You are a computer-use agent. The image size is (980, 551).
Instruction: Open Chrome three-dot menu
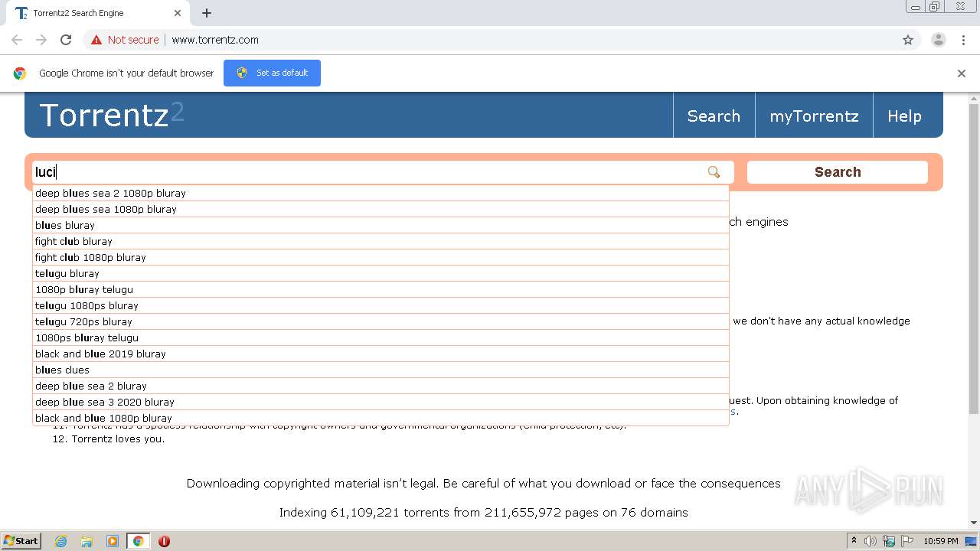click(x=963, y=40)
